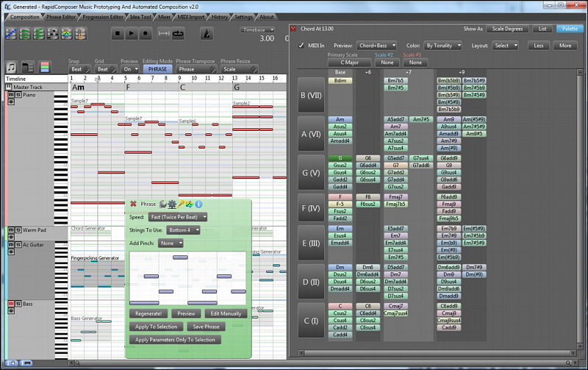This screenshot has width=588, height=370.
Task: Open the Settings tab
Action: click(x=244, y=17)
